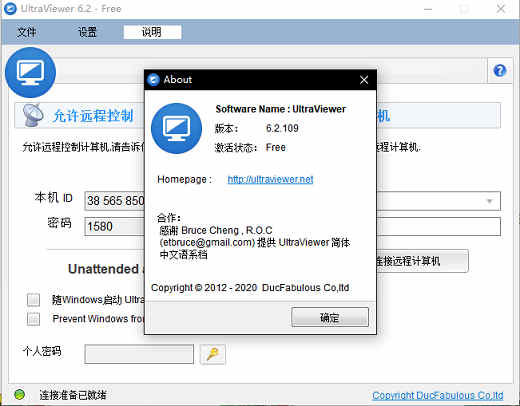Click the UltraViewer logo inside About dialog
This screenshot has width=520, height=406.
[176, 128]
